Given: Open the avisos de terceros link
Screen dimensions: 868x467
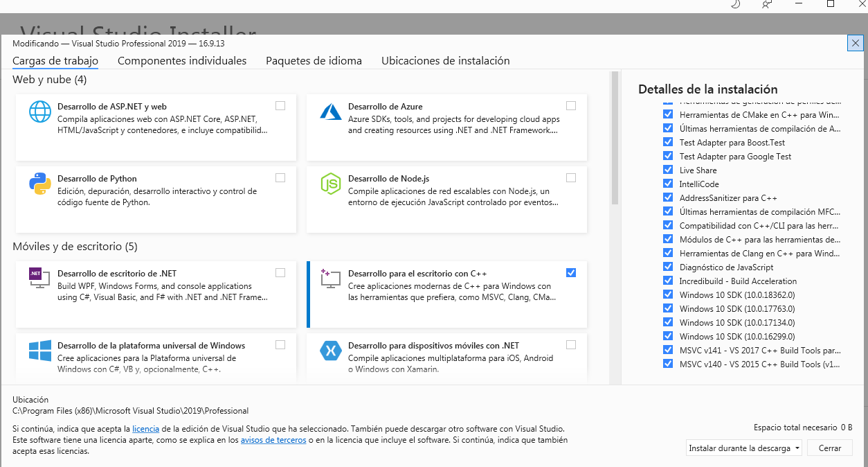Looking at the screenshot, I should coord(273,440).
